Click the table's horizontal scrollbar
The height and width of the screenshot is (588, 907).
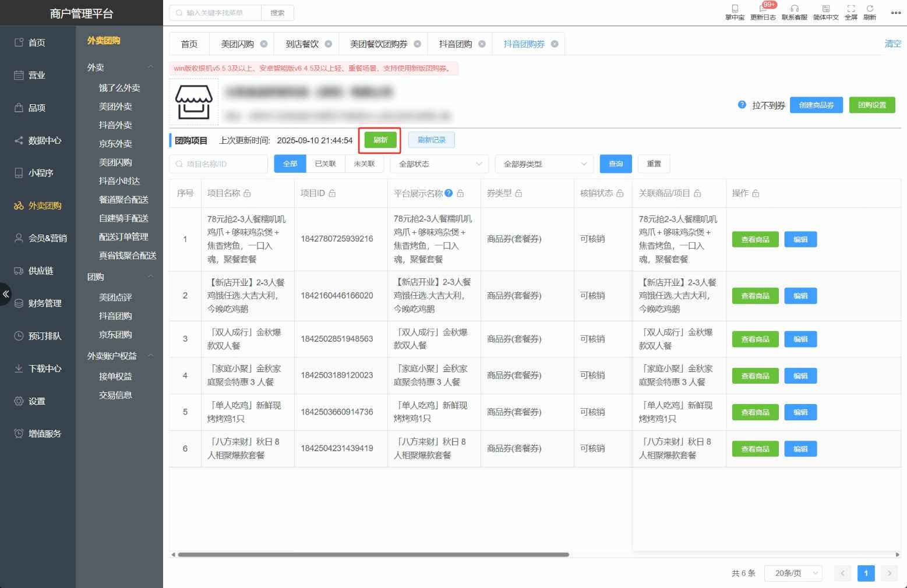coord(373,555)
